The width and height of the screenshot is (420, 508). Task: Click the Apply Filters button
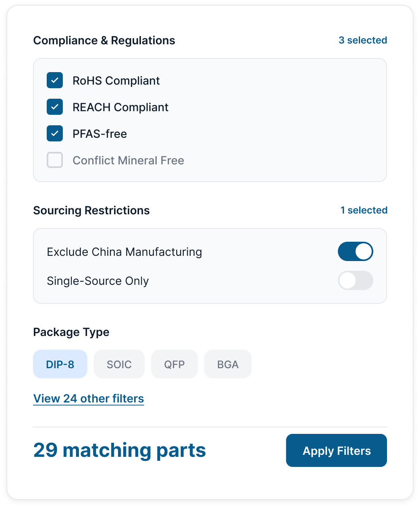(x=336, y=450)
